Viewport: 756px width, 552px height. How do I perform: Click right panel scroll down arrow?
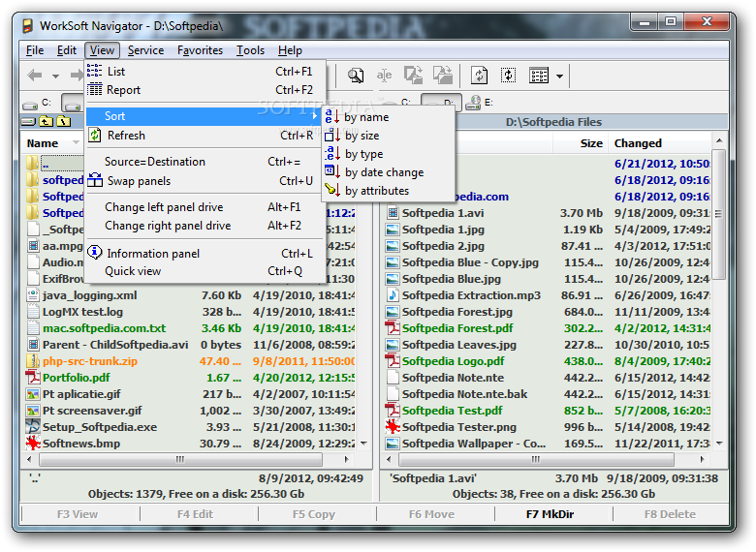719,444
